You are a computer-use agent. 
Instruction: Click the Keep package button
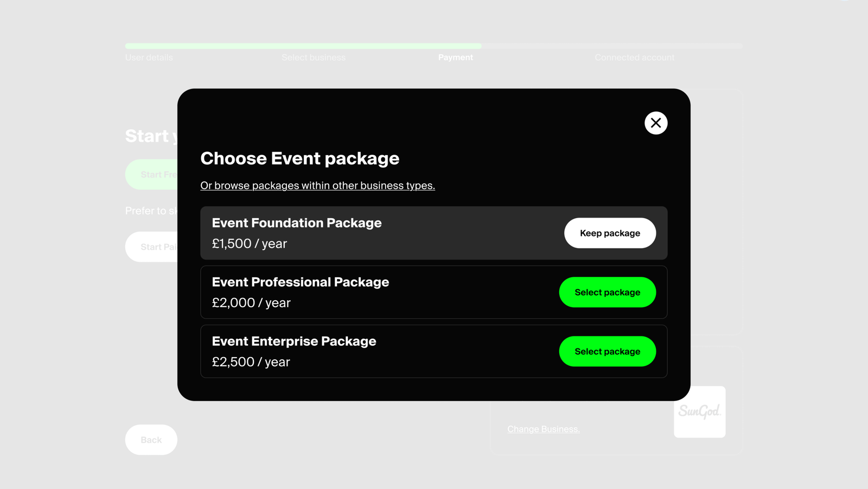pyautogui.click(x=610, y=233)
